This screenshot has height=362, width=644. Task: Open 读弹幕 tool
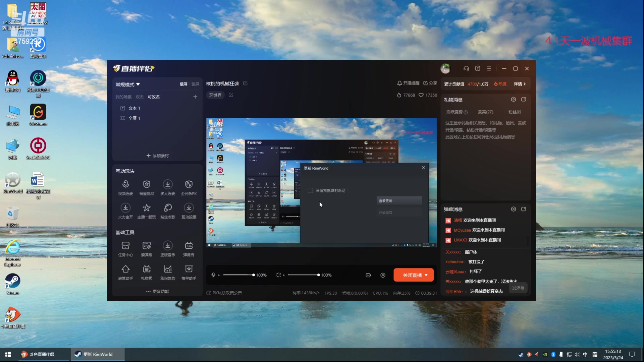147,249
